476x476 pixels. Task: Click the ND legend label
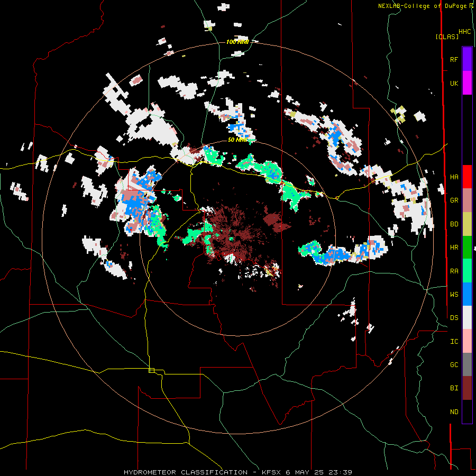[x=454, y=411]
